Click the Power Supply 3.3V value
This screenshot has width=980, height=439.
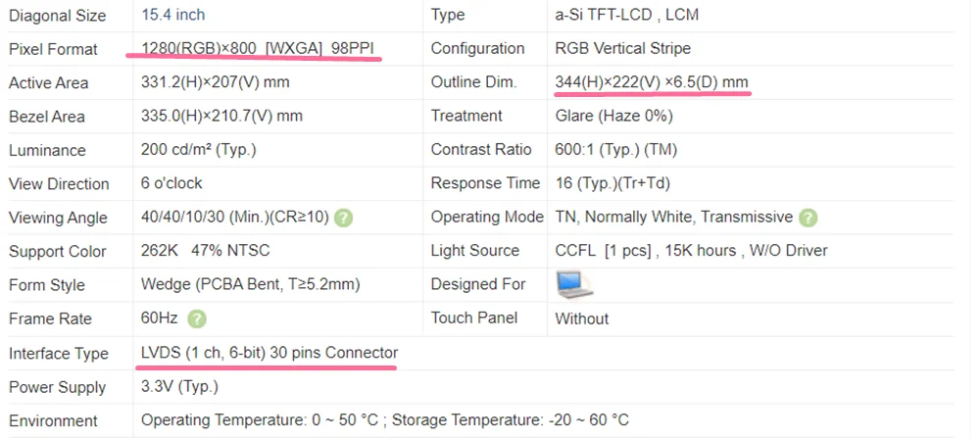[x=180, y=387]
